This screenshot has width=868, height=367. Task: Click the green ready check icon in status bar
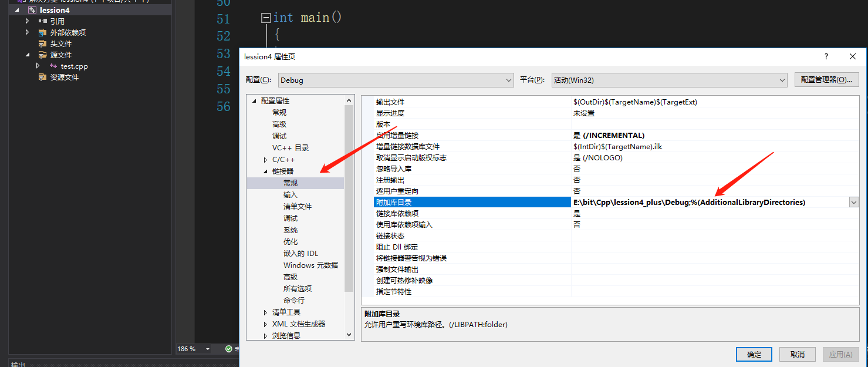pos(228,348)
